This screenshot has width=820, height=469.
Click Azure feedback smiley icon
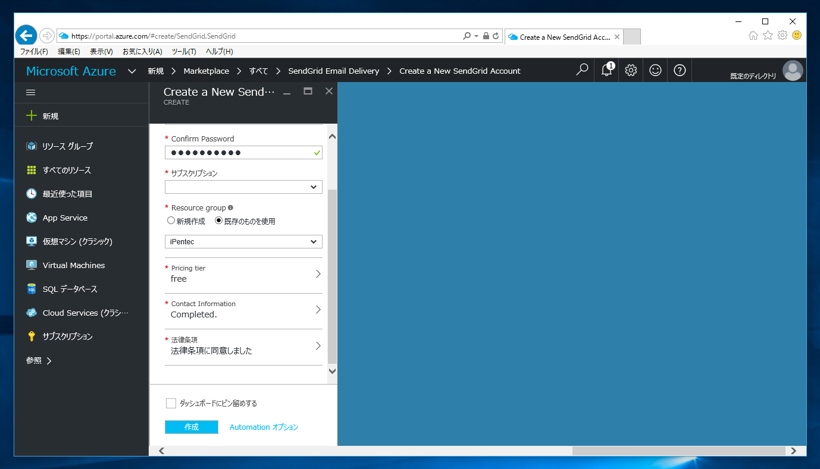click(x=655, y=70)
